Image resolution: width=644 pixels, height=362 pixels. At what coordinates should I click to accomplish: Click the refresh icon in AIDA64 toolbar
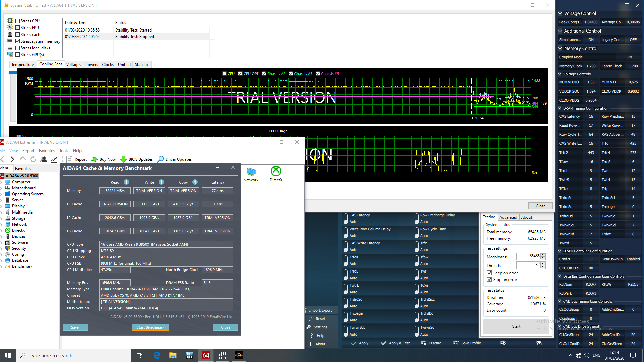(33, 159)
